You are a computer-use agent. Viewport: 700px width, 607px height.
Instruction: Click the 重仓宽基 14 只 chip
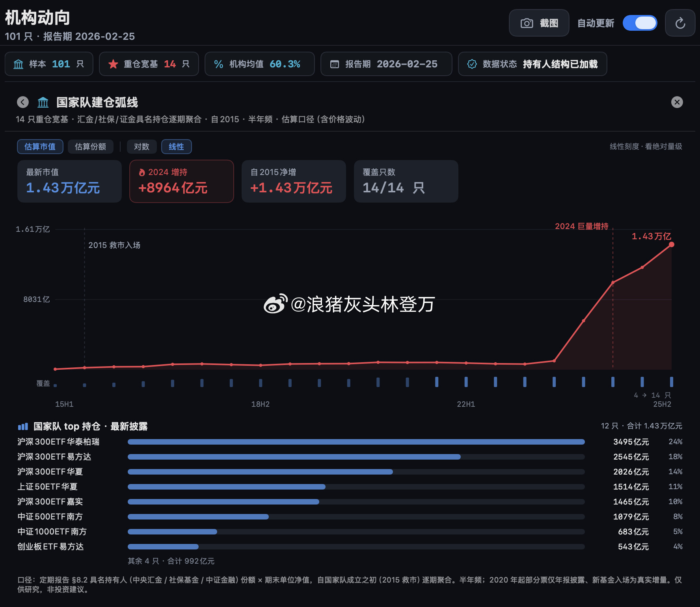[x=149, y=64]
